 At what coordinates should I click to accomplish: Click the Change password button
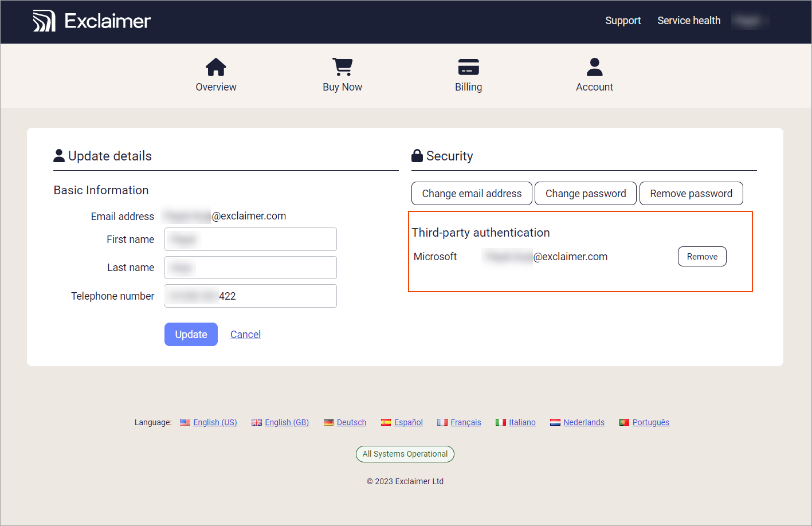585,194
